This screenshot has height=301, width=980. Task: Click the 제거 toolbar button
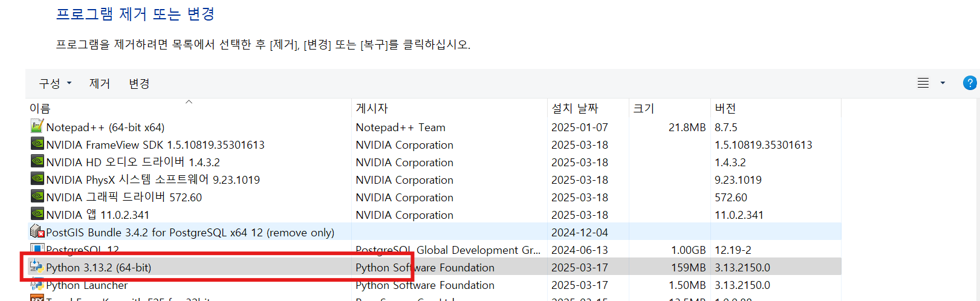click(x=100, y=83)
